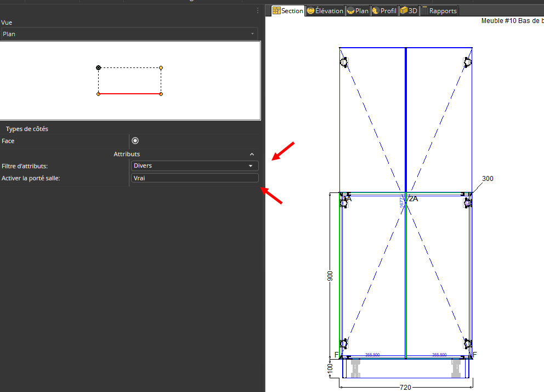
Task: Click the 900 height dimension label
Action: coord(330,276)
